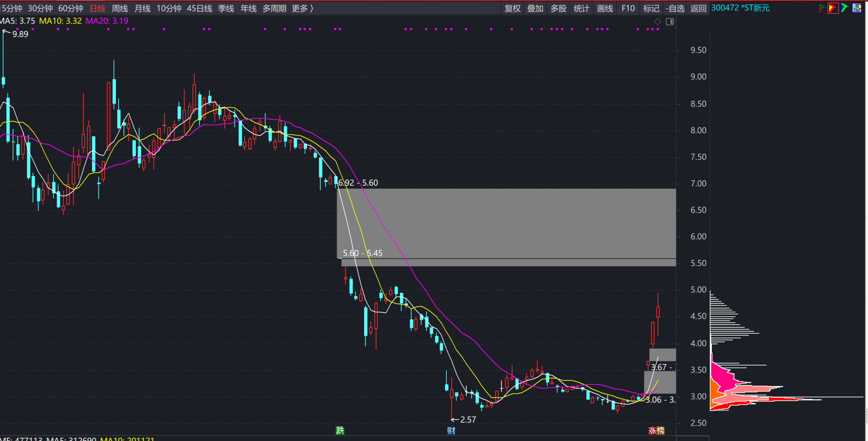Switch to the 季线 quarterly chart

tap(226, 8)
